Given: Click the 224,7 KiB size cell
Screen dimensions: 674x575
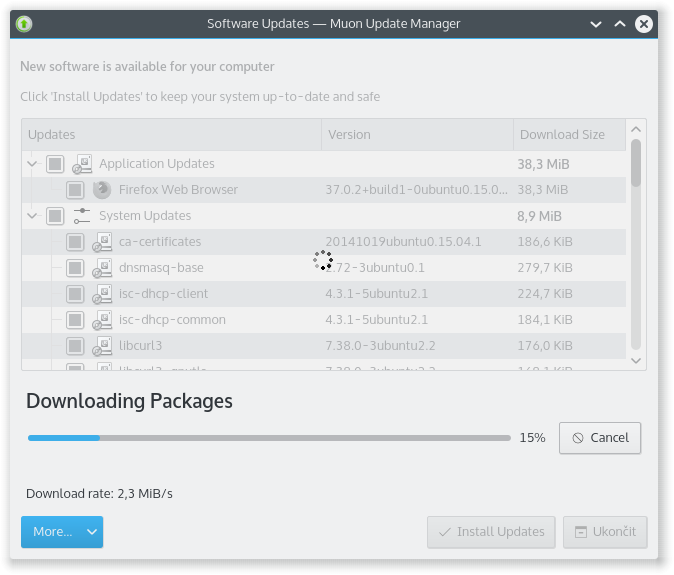Looking at the screenshot, I should coord(545,294).
